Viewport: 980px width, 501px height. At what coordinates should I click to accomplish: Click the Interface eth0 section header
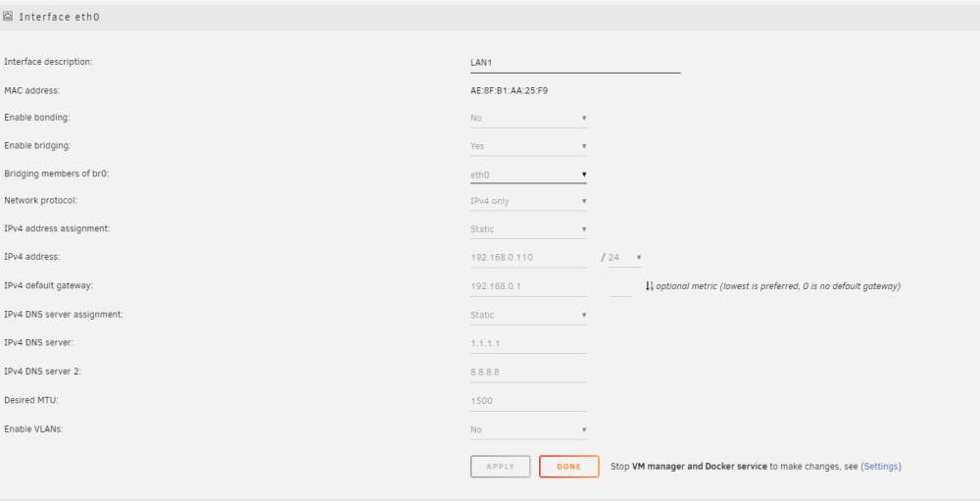(x=490, y=17)
